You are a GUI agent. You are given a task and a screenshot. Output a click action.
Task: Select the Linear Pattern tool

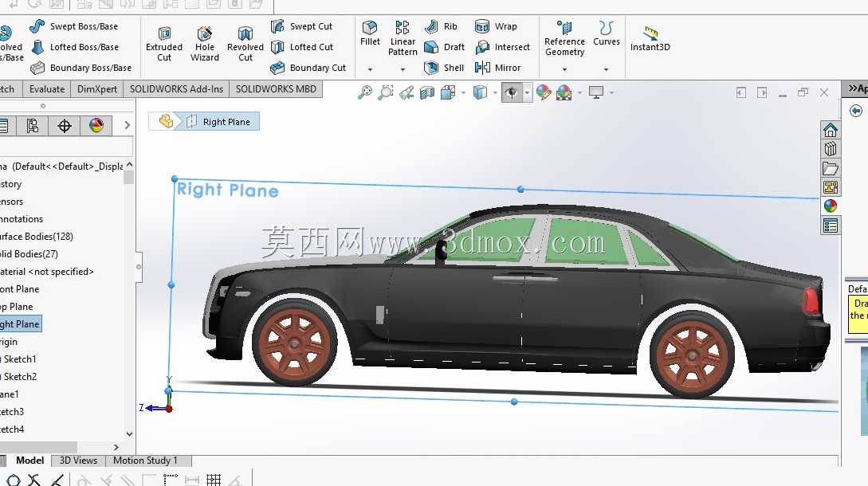(403, 38)
